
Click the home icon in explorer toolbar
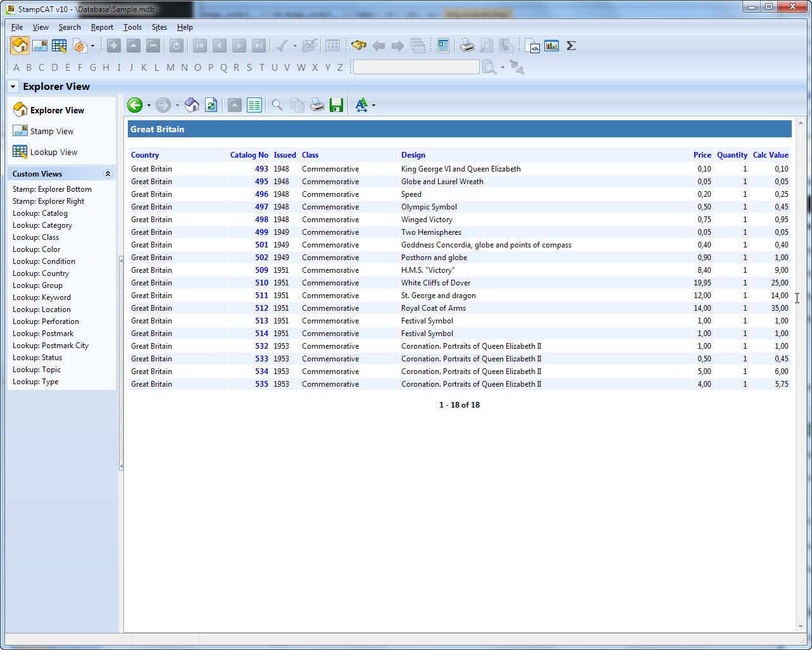(192, 106)
